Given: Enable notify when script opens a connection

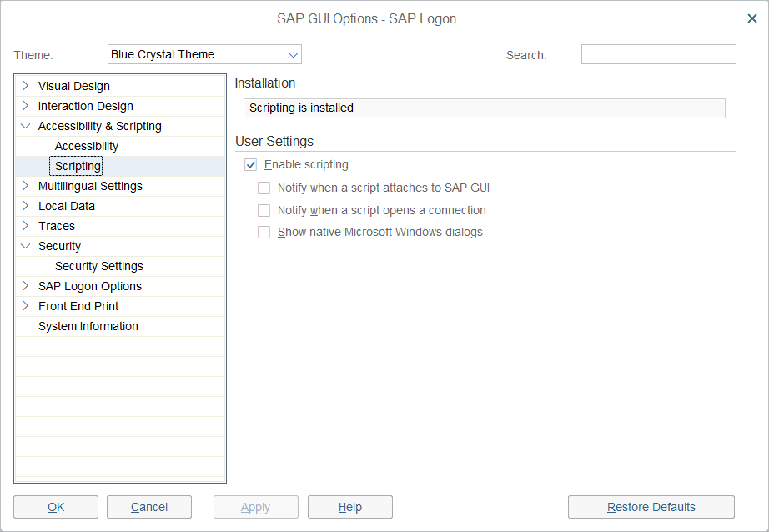Looking at the screenshot, I should click(264, 211).
